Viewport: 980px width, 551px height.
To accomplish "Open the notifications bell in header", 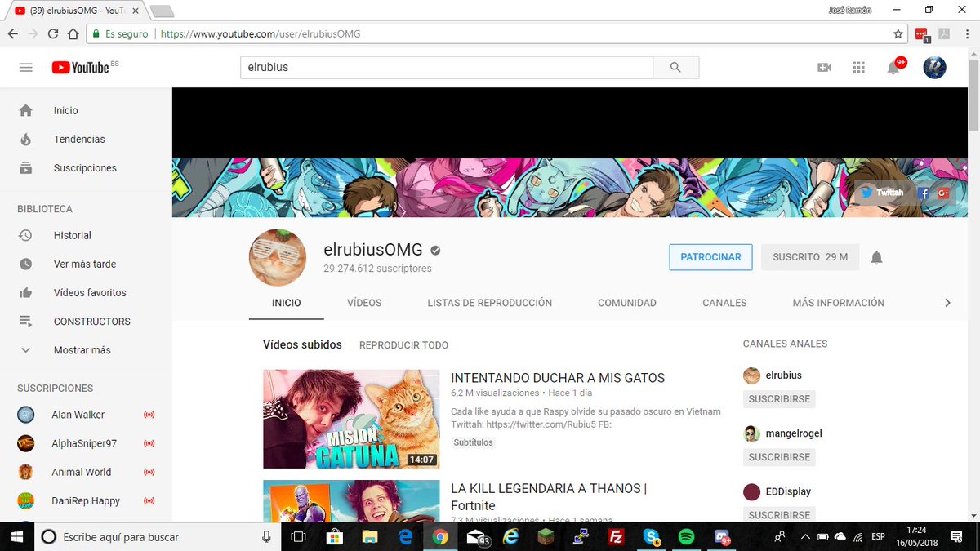I will [x=894, y=67].
